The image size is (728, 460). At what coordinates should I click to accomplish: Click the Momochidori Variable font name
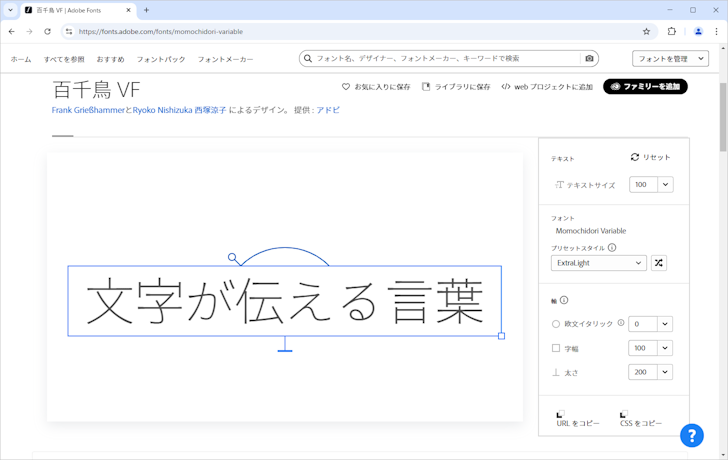click(591, 231)
